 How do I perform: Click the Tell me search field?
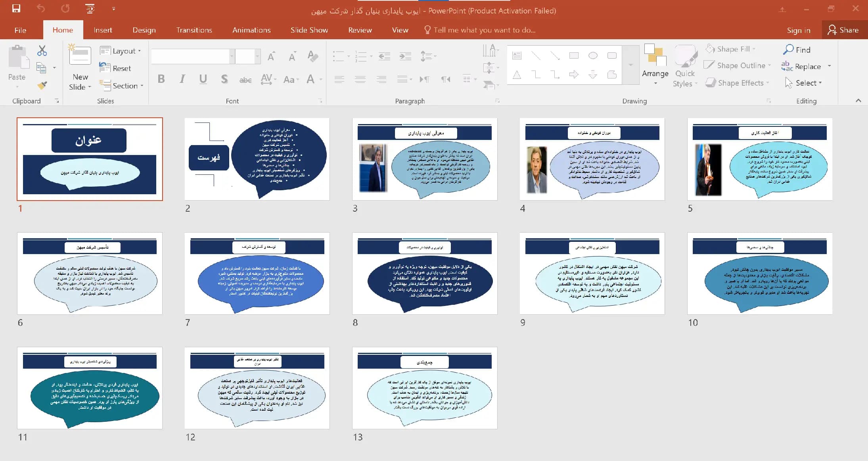tap(480, 30)
